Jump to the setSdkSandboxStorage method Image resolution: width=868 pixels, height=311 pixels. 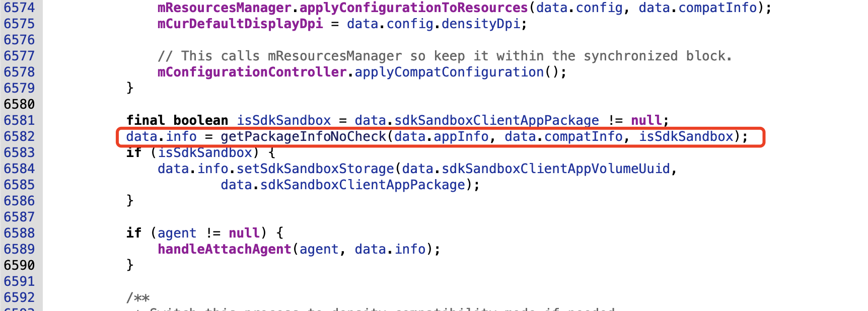tap(315, 169)
